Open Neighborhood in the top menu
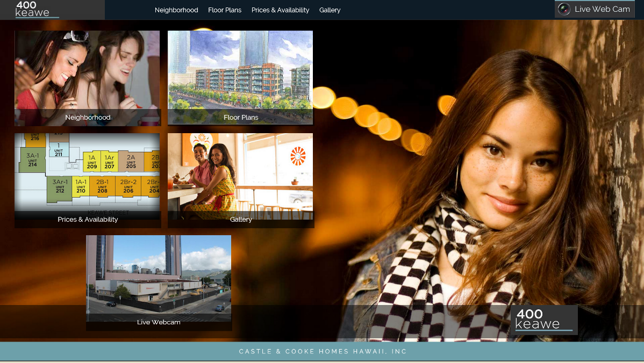Viewport: 644px width, 363px height. pyautogui.click(x=176, y=10)
